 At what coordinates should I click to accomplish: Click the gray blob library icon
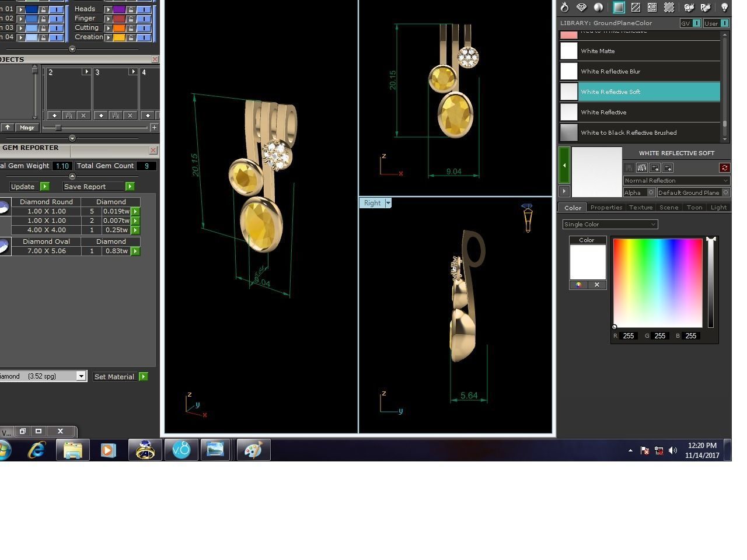point(669,8)
